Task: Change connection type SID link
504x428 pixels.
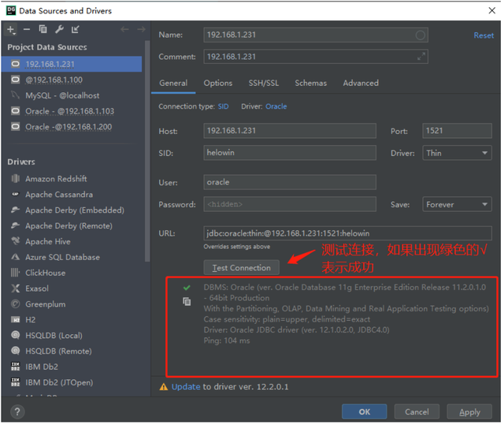Action: tap(223, 107)
